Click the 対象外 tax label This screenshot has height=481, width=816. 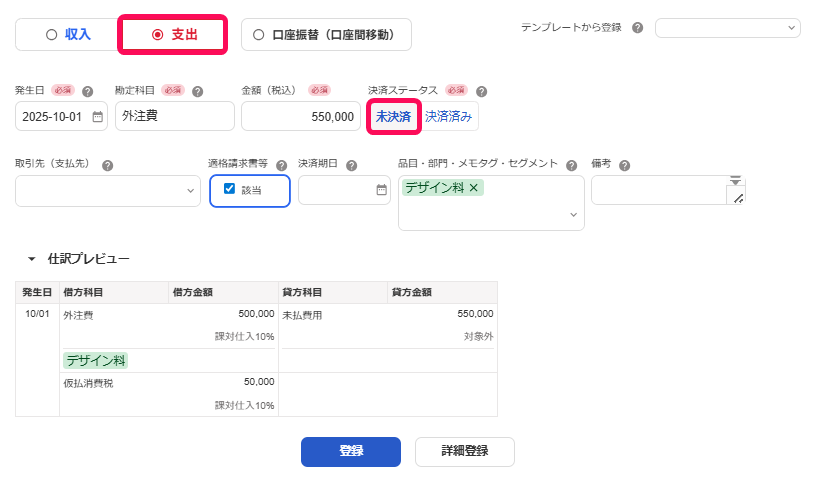point(479,337)
